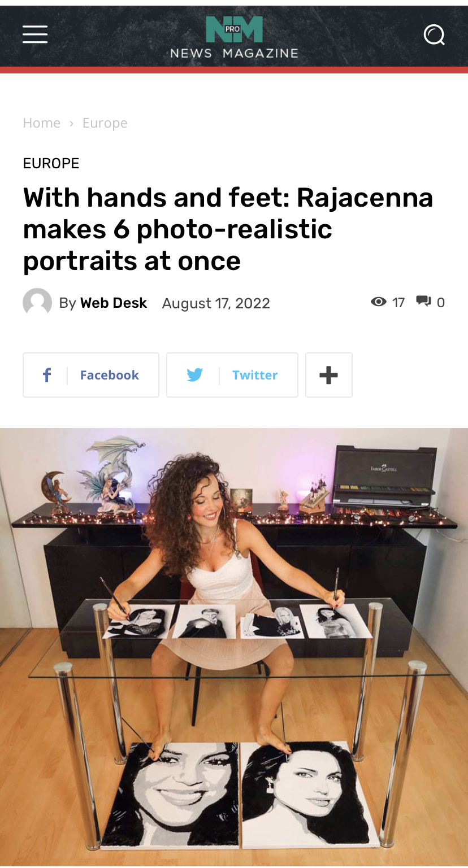
Task: Open the hamburger navigation menu
Action: 35,34
